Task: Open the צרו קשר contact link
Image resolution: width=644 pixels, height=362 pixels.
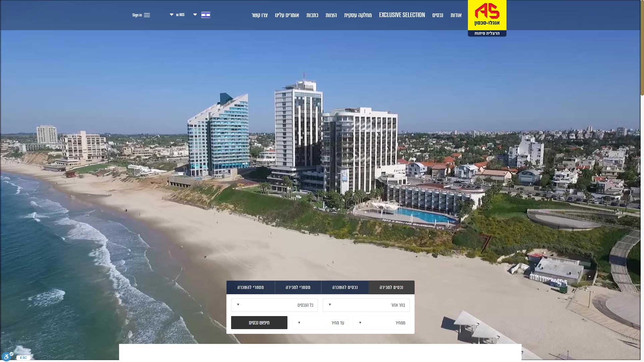Action: (260, 15)
